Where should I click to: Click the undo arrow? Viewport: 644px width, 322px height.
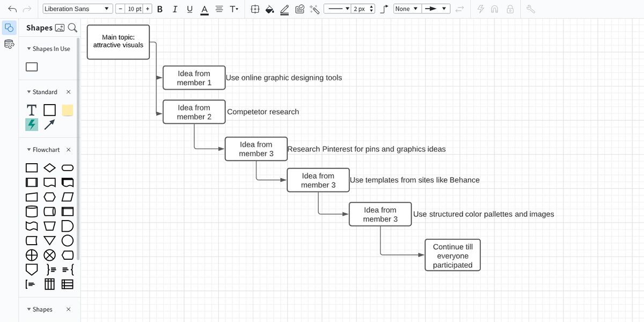[12, 9]
